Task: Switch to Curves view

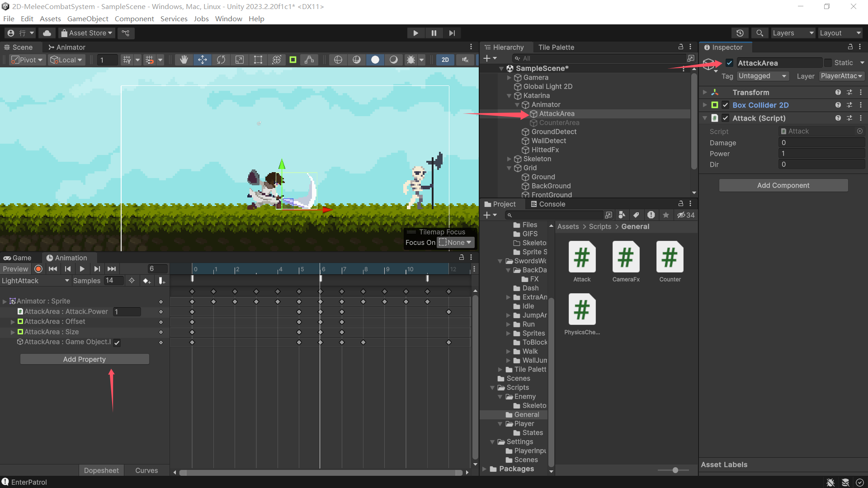Action: (146, 470)
